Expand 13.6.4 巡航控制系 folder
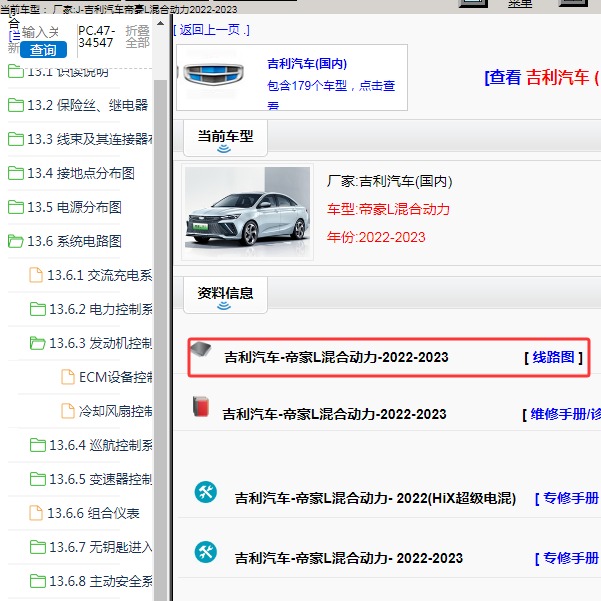 coord(101,445)
